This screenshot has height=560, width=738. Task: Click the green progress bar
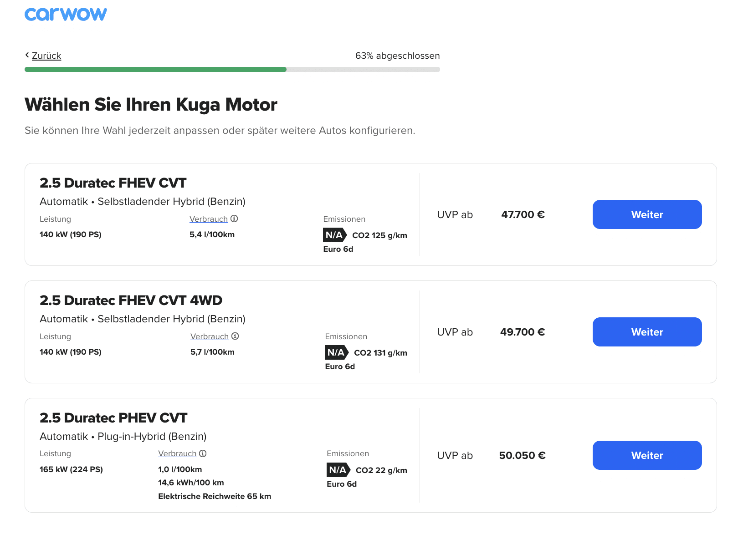[x=155, y=70]
